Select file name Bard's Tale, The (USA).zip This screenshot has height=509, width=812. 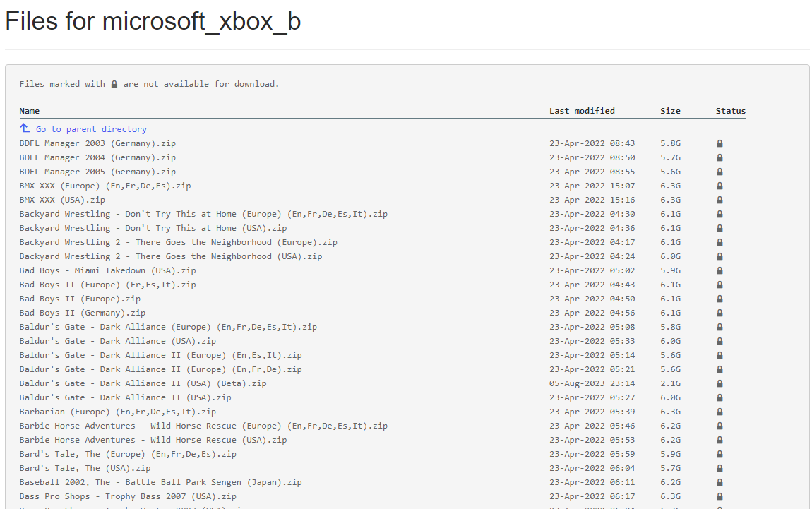85,468
